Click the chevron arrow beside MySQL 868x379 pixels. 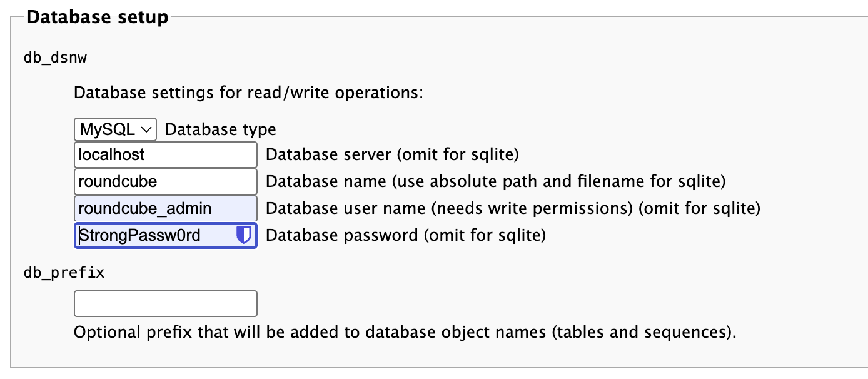(x=147, y=129)
